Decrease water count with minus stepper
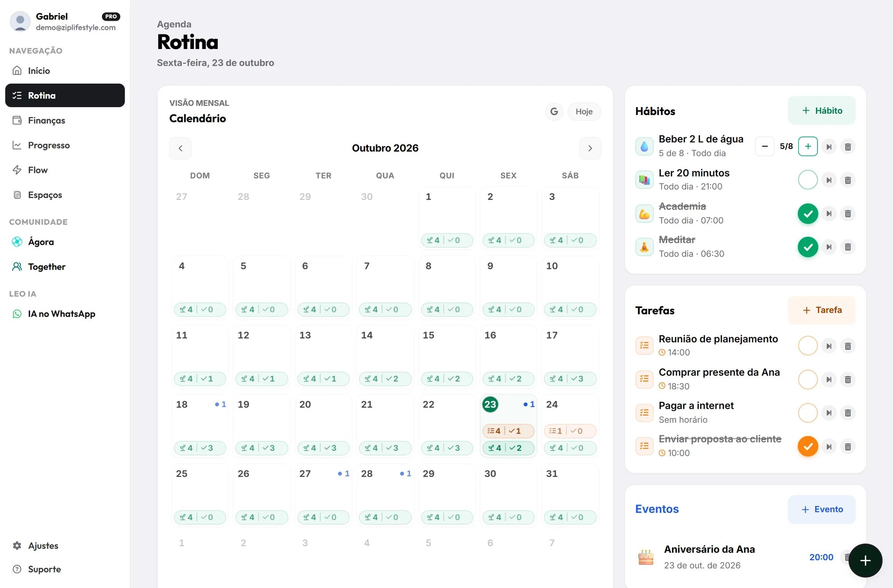Screen dimensions: 893x588 [x=765, y=146]
